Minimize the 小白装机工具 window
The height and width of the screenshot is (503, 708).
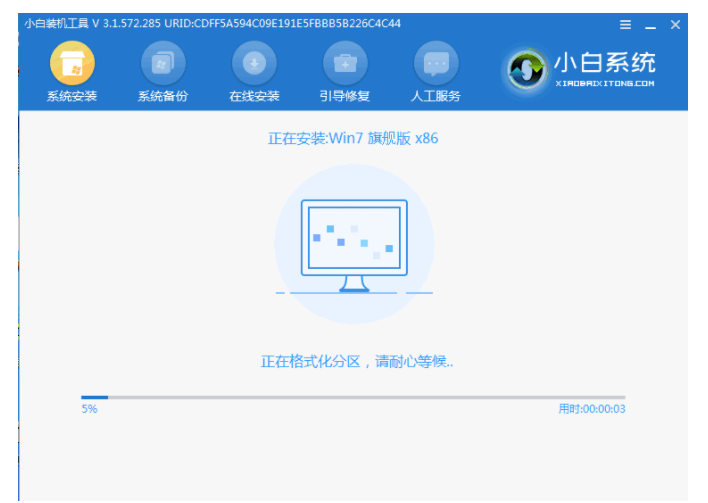pos(650,24)
